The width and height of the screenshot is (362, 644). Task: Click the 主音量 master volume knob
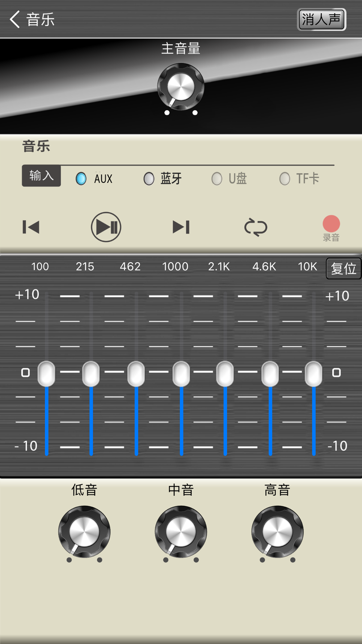coord(181,87)
